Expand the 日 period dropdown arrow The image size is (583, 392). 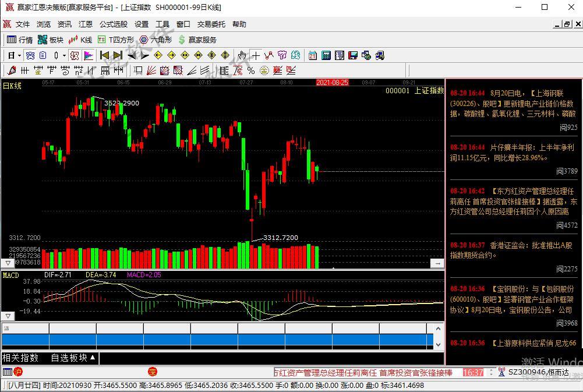pyautogui.click(x=19, y=56)
